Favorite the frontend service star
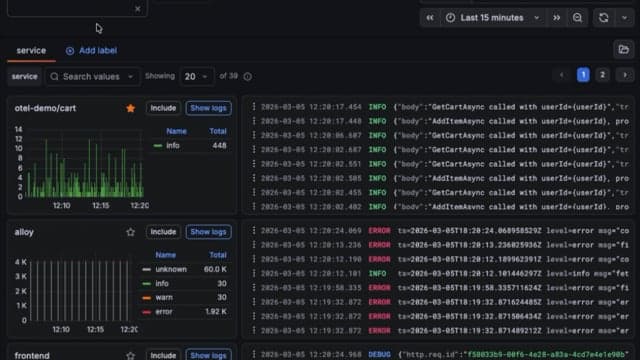640x360 pixels. tap(130, 356)
